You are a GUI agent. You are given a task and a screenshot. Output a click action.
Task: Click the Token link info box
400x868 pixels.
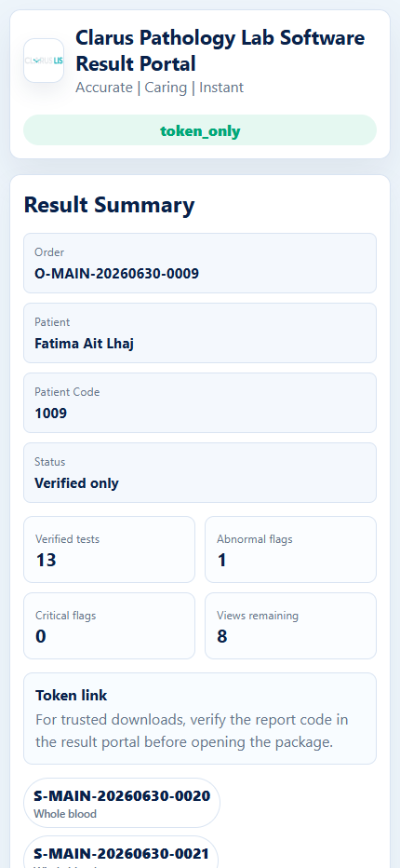pyautogui.click(x=200, y=719)
